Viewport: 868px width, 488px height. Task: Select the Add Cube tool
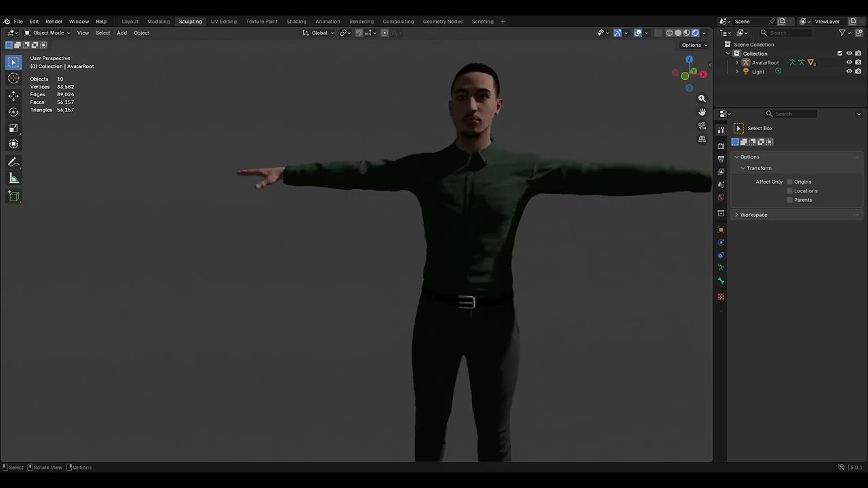[x=14, y=196]
